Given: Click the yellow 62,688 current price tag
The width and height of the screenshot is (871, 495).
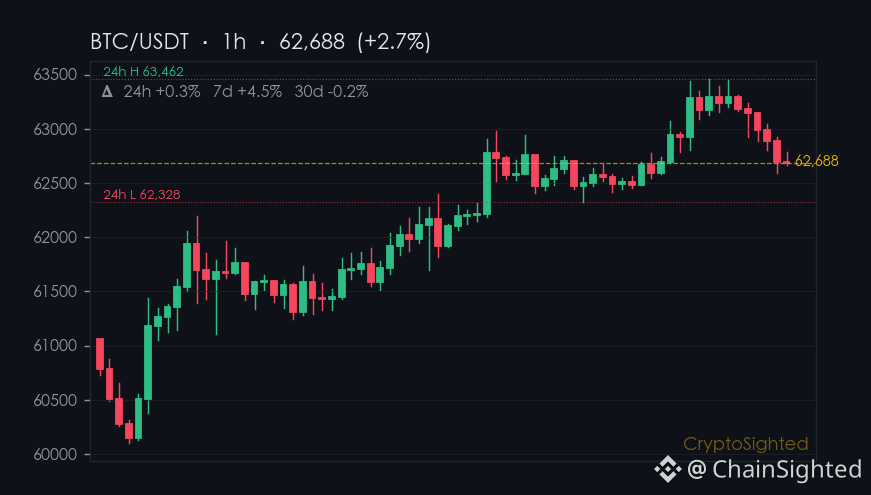Looking at the screenshot, I should tap(816, 161).
